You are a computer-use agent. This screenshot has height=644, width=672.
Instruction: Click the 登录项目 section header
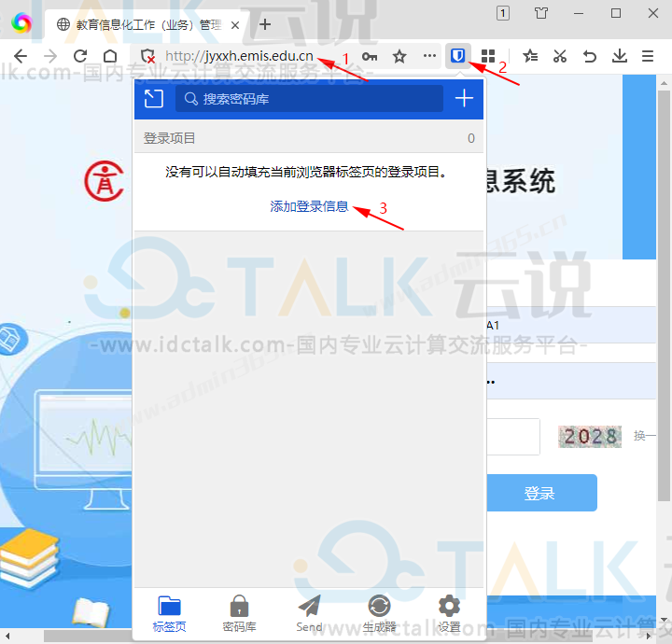(309, 138)
